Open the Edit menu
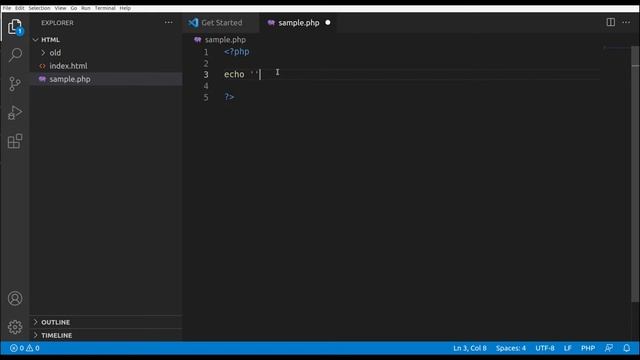 click(x=20, y=8)
